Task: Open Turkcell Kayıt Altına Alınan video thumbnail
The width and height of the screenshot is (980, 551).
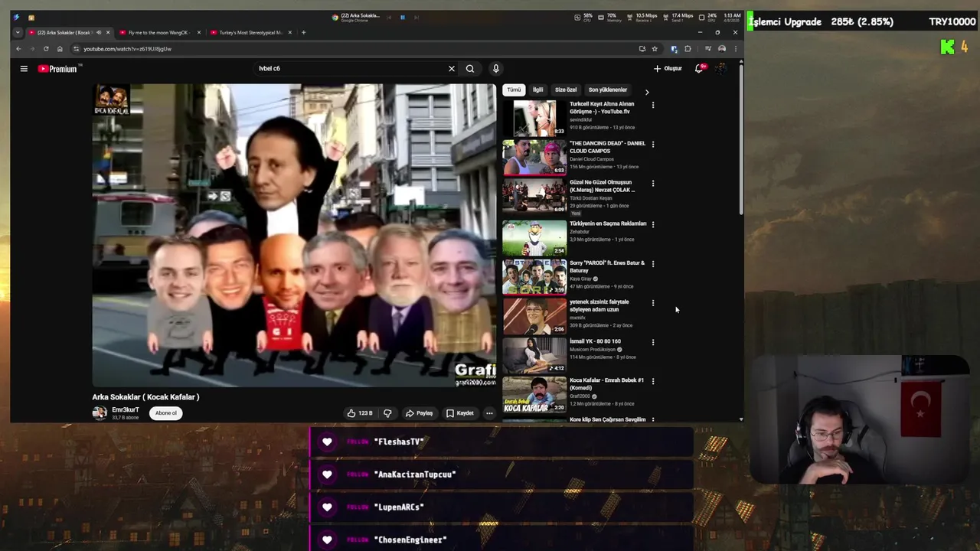Action: (534, 118)
